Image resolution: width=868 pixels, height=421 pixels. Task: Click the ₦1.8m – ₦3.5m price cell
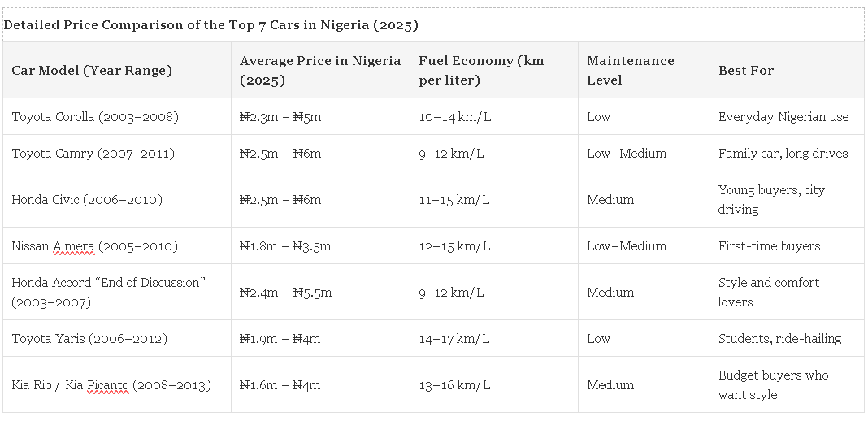[285, 246]
